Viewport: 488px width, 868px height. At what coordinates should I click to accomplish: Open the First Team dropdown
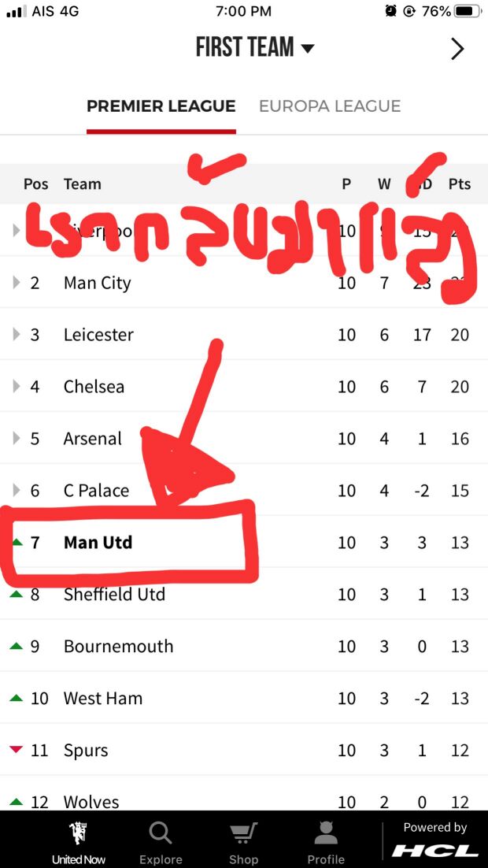pos(255,48)
